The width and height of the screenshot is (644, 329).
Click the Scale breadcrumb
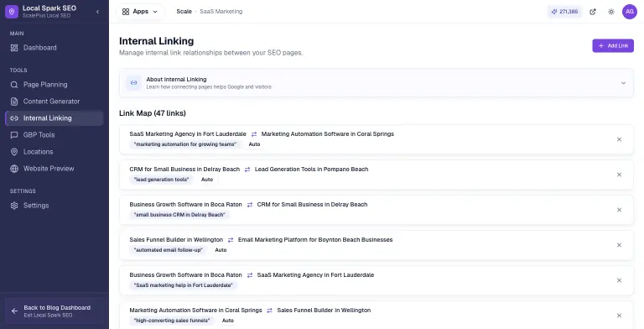pos(184,12)
